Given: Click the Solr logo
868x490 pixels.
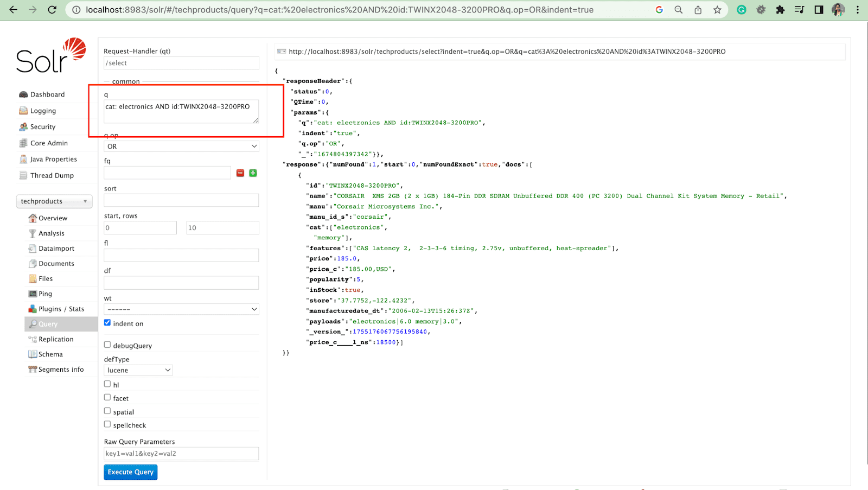Looking at the screenshot, I should 51,56.
